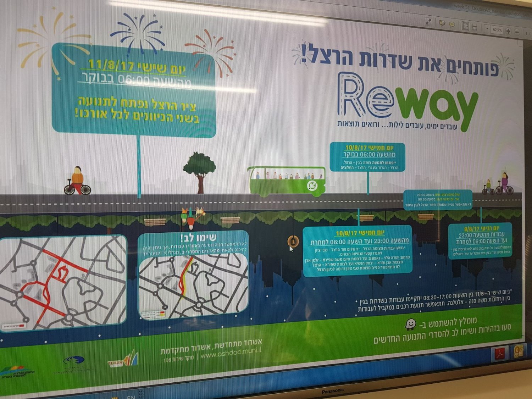Add a sticky note comment

452,24
